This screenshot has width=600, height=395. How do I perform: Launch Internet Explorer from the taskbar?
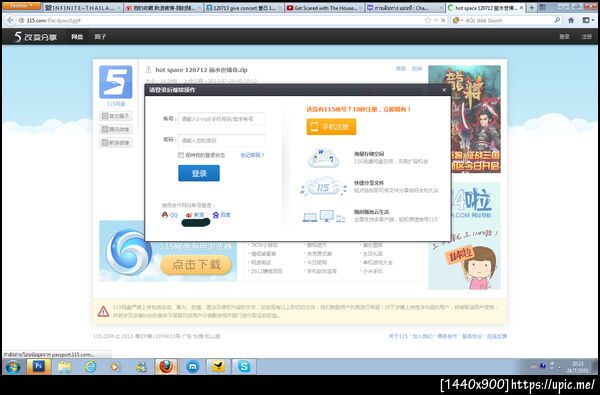[90, 367]
